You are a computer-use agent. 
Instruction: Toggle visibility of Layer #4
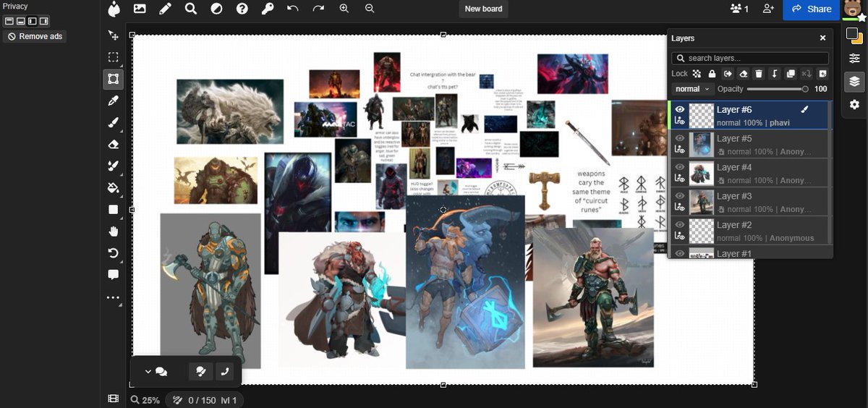[x=679, y=166]
